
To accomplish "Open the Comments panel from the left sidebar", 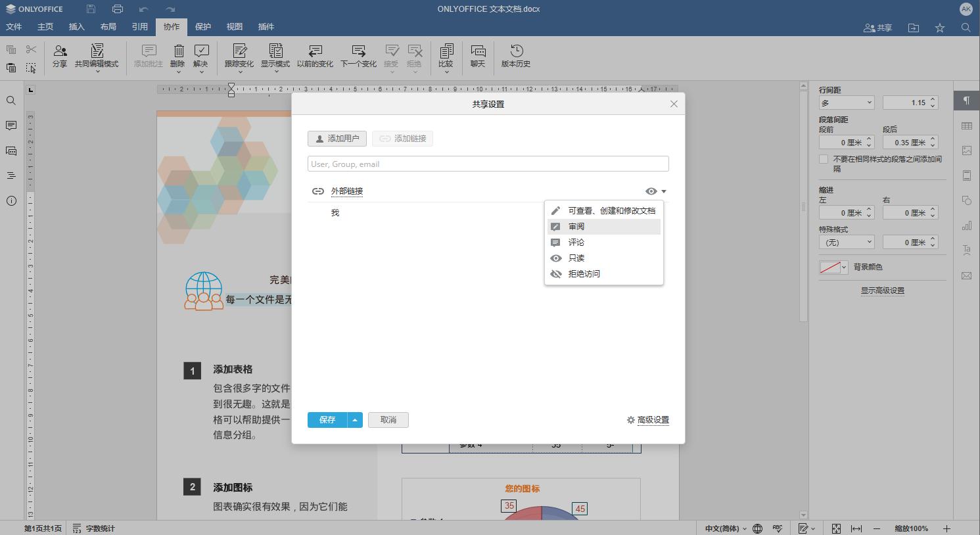I will pos(11,126).
